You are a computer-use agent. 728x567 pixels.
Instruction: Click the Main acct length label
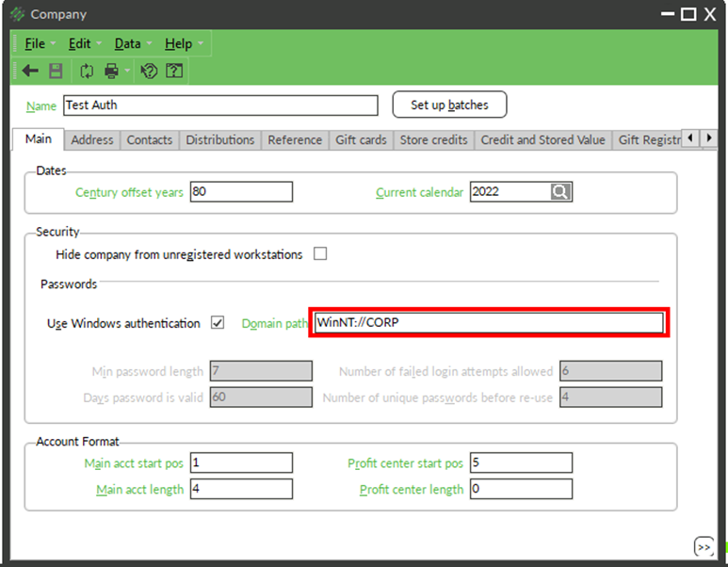click(139, 490)
